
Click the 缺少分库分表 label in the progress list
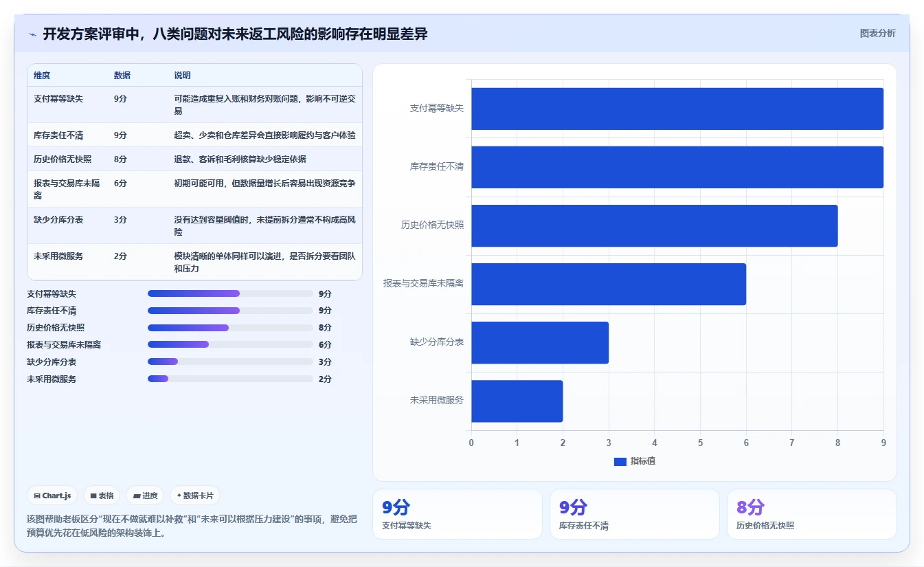coord(52,362)
